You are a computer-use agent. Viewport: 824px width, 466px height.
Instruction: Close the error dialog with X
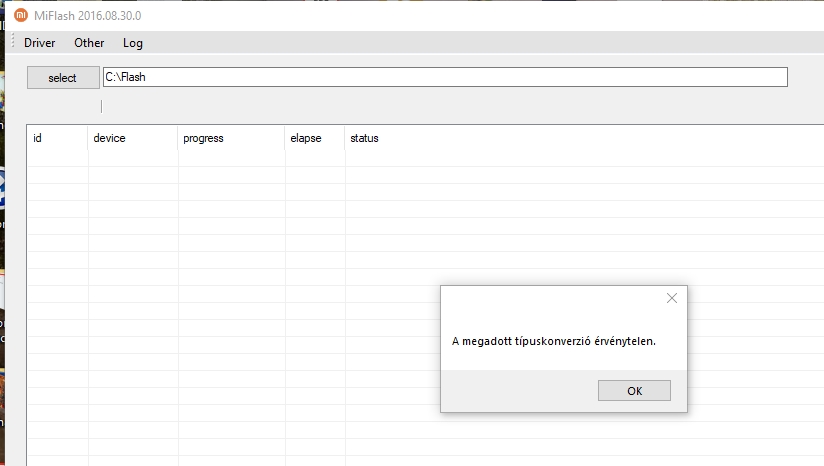672,298
